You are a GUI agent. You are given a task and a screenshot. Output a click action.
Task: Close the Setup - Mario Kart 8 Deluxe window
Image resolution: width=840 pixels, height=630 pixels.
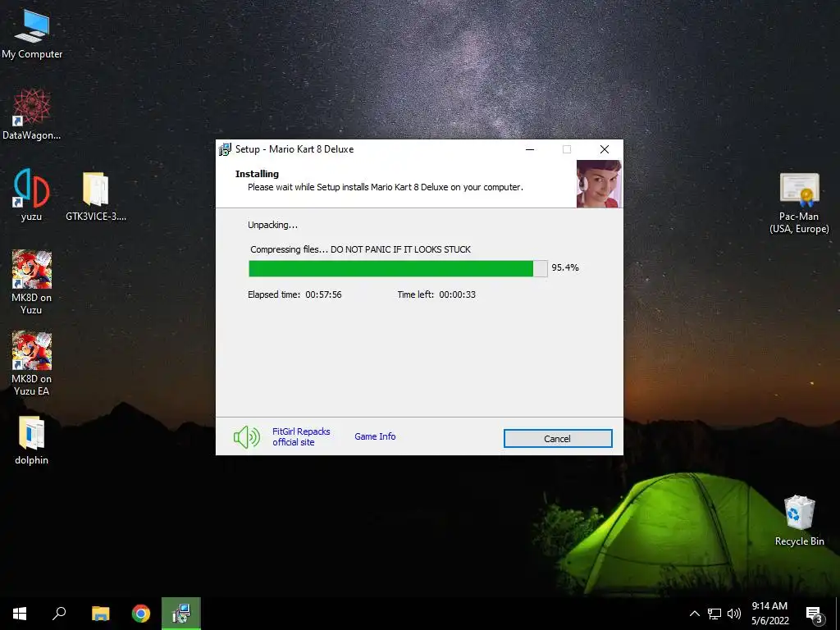pos(605,149)
